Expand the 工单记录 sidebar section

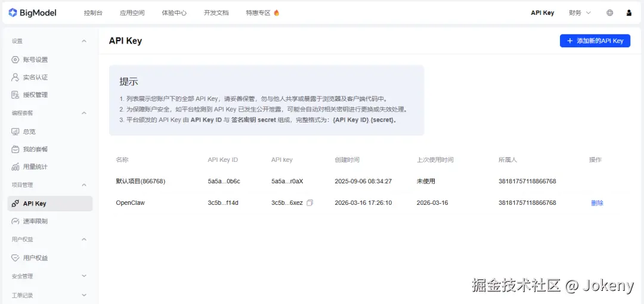pyautogui.click(x=84, y=295)
